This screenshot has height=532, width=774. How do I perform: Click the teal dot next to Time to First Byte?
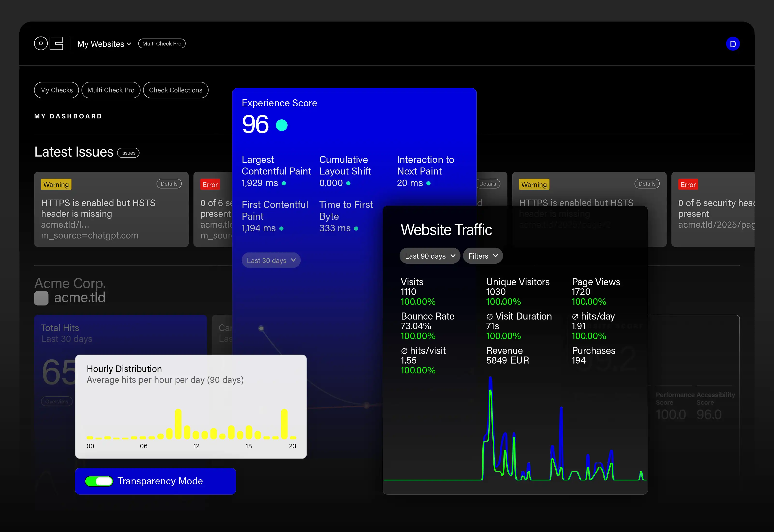click(x=357, y=228)
